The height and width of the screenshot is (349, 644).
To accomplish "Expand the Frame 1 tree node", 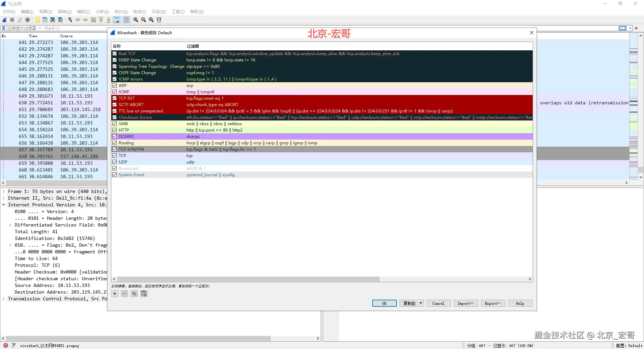I will click(4, 192).
